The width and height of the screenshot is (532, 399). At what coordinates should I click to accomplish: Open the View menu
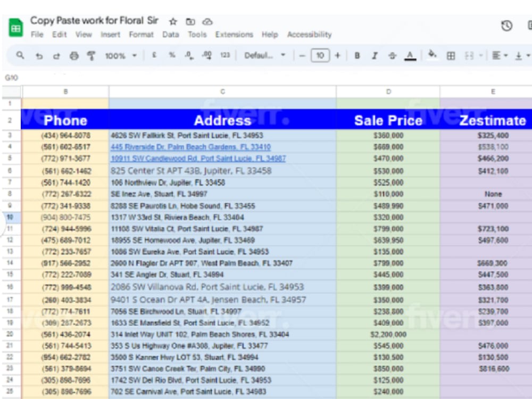click(84, 35)
